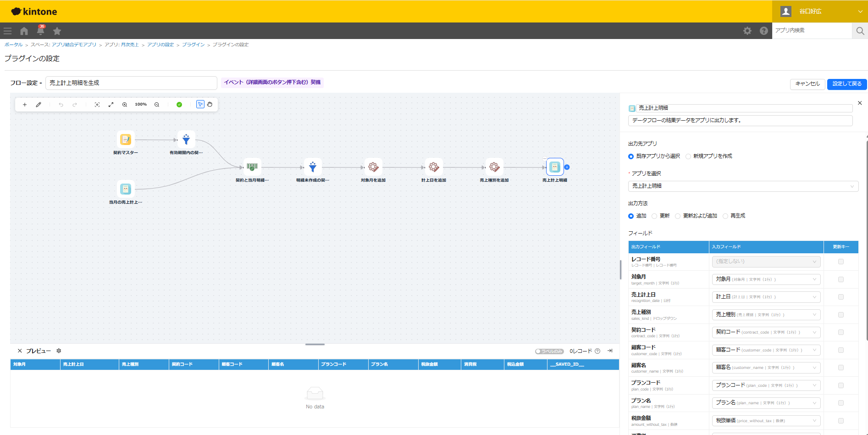Choose the 再生成 output method
Viewport: 868px width, 435px height.
pyautogui.click(x=725, y=216)
